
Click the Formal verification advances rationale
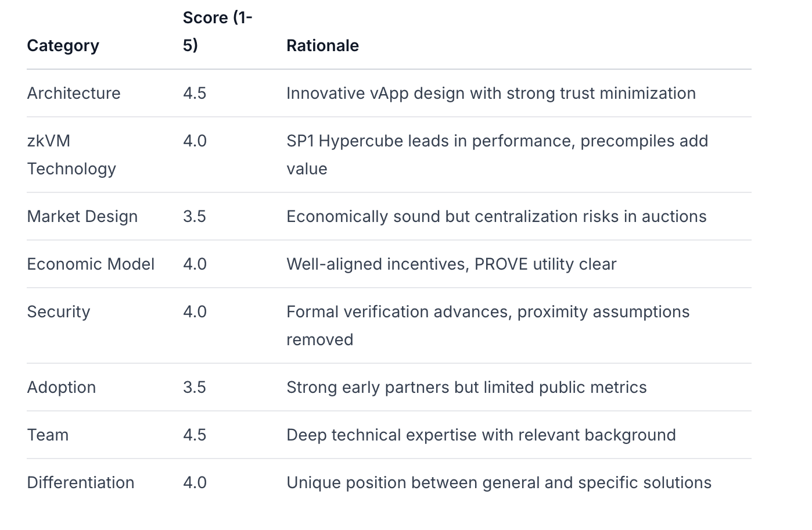coord(487,312)
